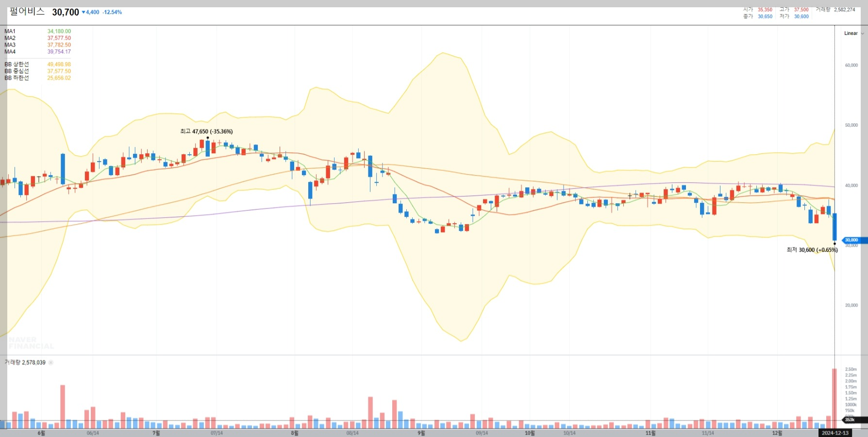Click the 2024-12-13 date label on timeline
868x437 pixels.
pyautogui.click(x=835, y=433)
